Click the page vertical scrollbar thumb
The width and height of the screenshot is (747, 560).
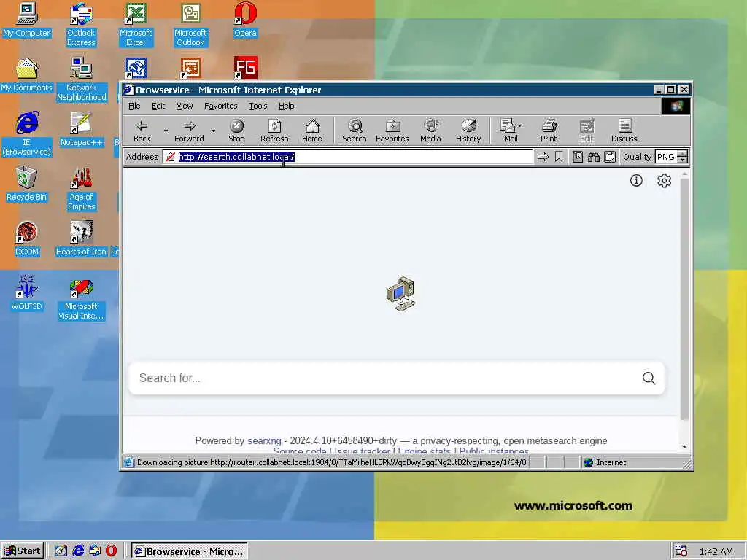click(684, 300)
